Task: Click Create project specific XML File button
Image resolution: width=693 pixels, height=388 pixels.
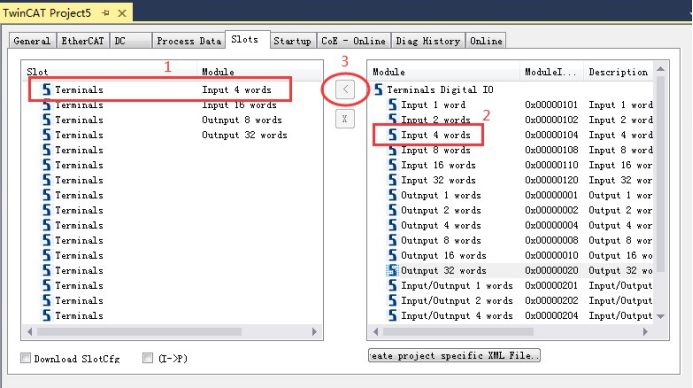Action: coord(454,355)
